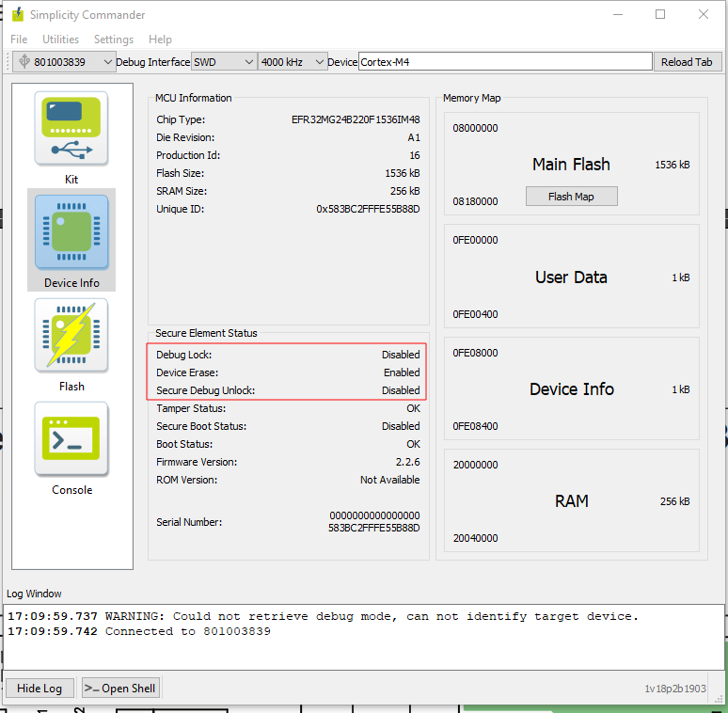
Task: Open the Kit panel icon
Action: 71,129
